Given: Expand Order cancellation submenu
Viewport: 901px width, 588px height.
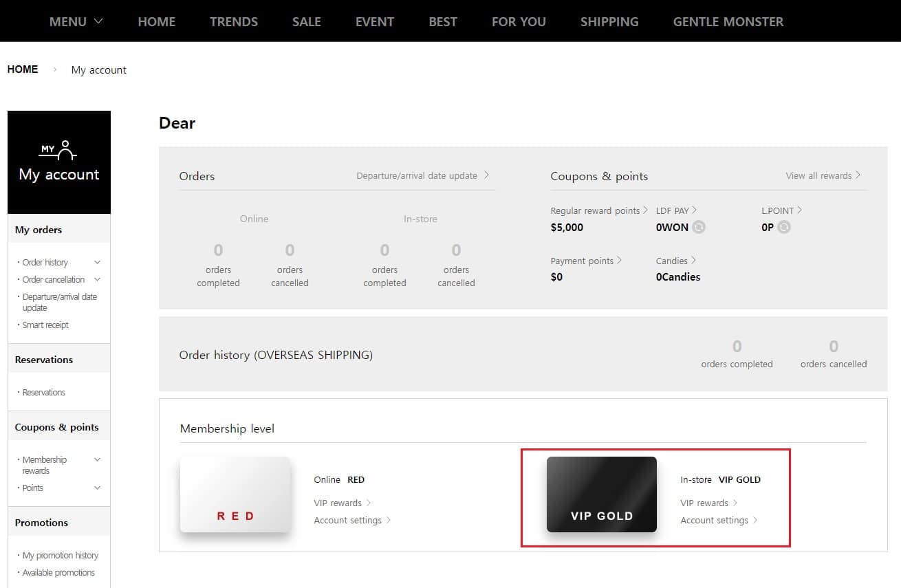Looking at the screenshot, I should [x=97, y=279].
